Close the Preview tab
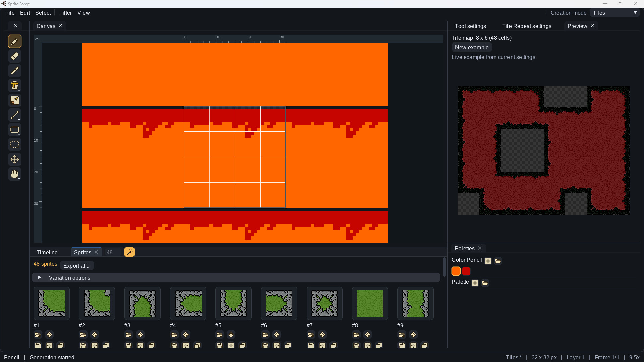Screen dimensions: 644x362 (x=592, y=26)
